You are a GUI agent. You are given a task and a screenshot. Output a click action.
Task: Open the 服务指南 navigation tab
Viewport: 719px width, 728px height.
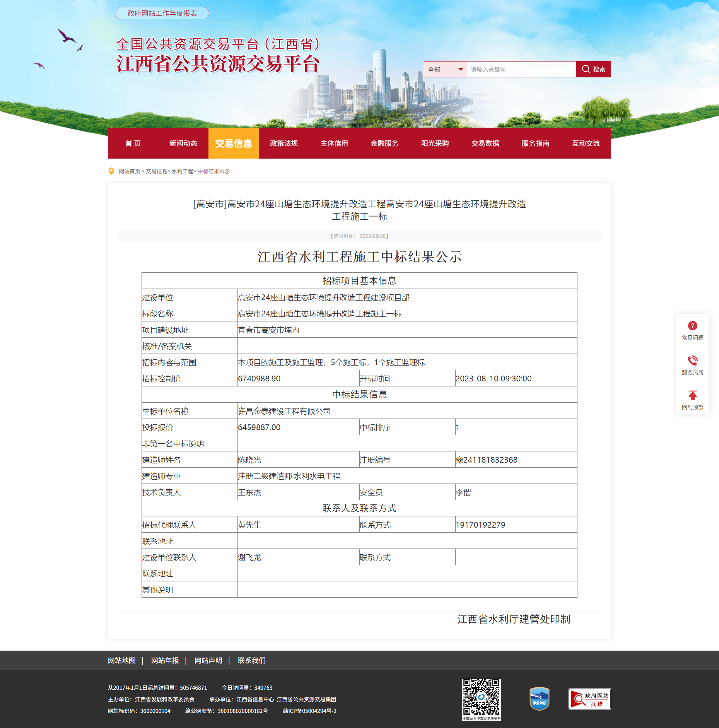click(x=535, y=143)
